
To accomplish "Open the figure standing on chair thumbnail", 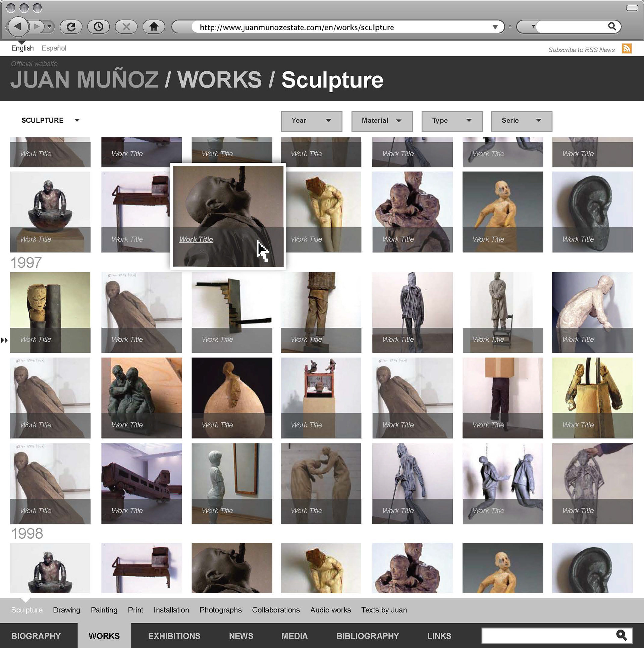I will pyautogui.click(x=502, y=312).
